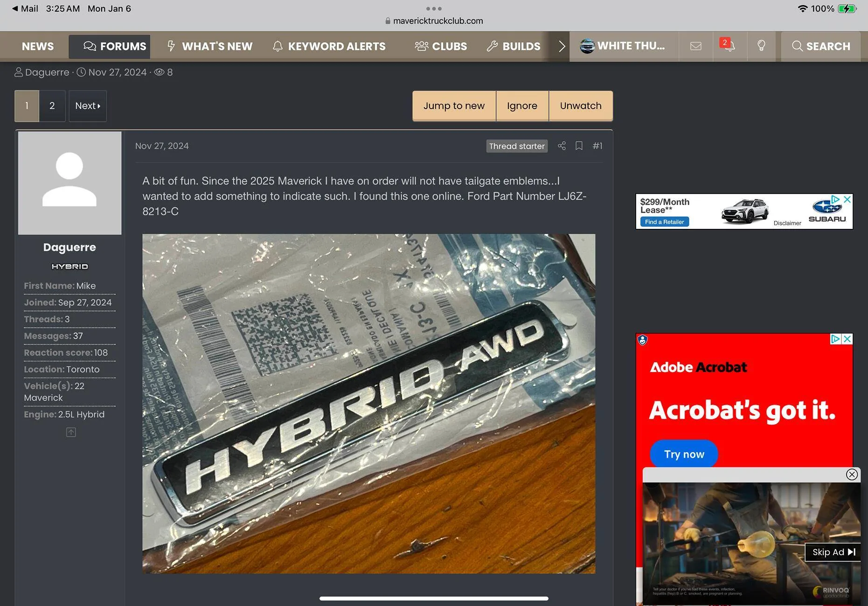Screen dimensions: 868x606
Task: Share post #1 via share icon
Action: [562, 146]
